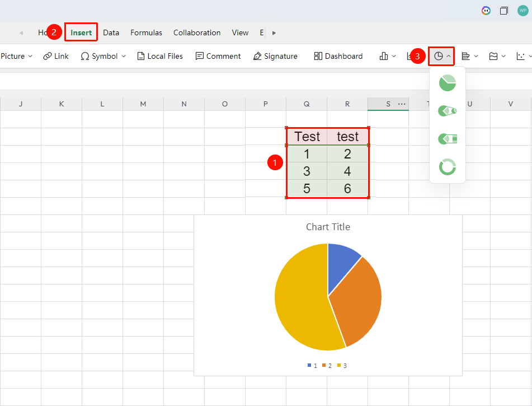
Task: Click the column chart icon
Action: tap(384, 56)
